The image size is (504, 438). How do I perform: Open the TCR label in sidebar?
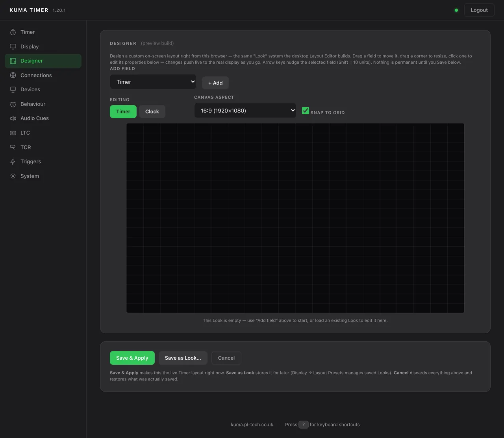[x=26, y=147]
